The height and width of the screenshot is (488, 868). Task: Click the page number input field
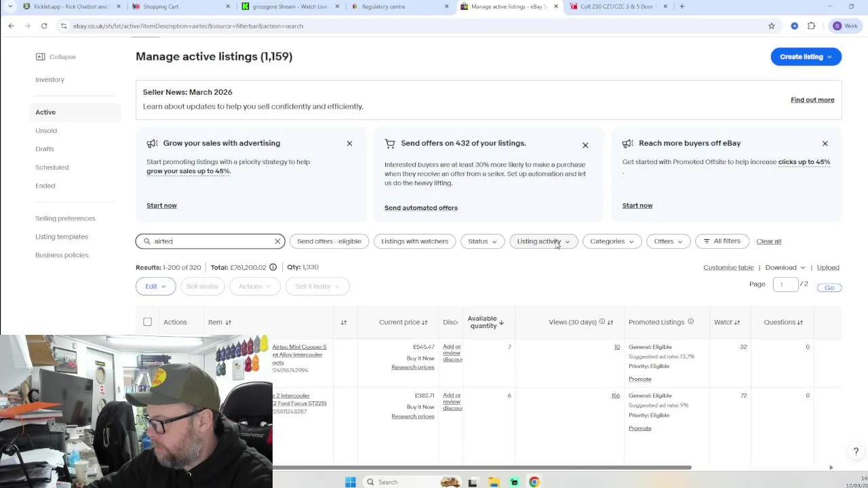click(x=785, y=285)
